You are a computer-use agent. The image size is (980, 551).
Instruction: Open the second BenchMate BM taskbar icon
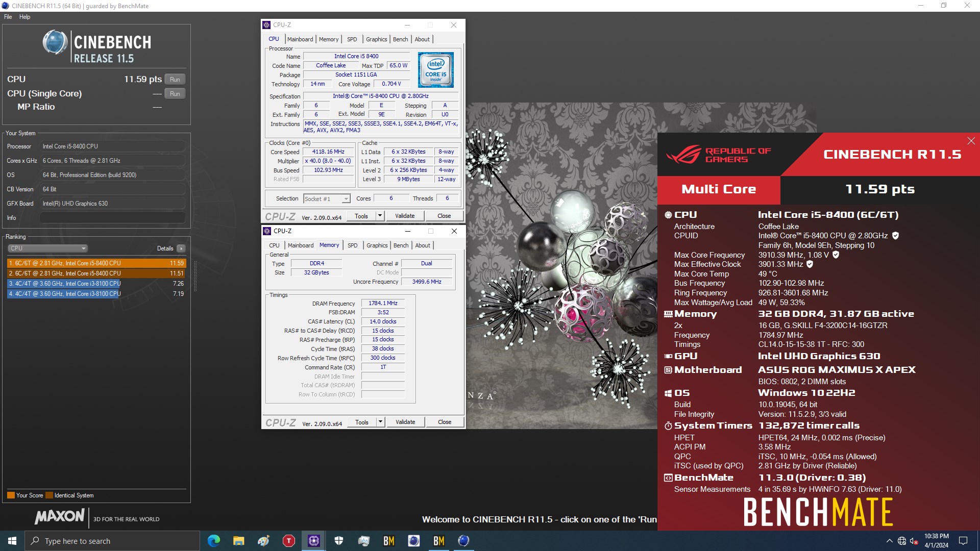pos(438,541)
